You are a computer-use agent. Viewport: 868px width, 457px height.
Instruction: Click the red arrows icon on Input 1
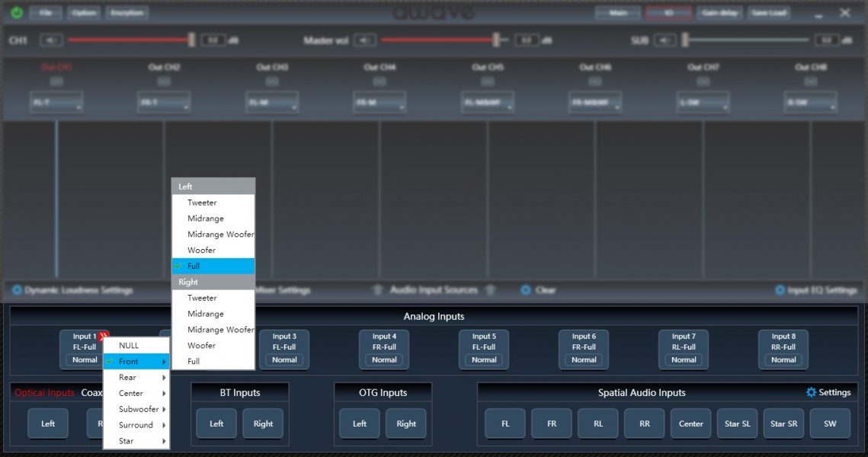pyautogui.click(x=104, y=335)
